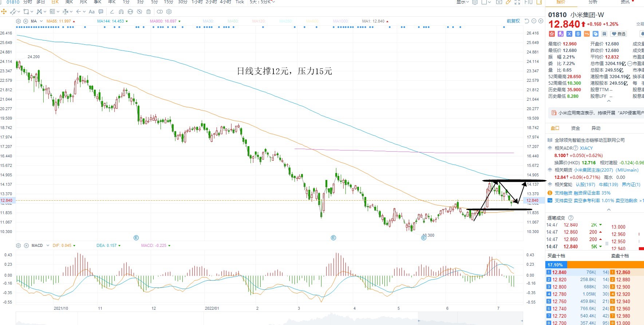The height and width of the screenshot is (325, 644).
Task: Click the Hong Kong market flag icon
Action: click(552, 34)
